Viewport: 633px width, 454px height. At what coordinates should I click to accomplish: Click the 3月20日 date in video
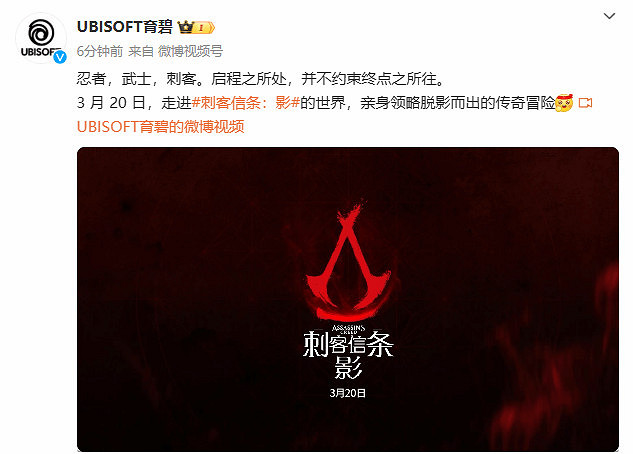[x=348, y=393]
